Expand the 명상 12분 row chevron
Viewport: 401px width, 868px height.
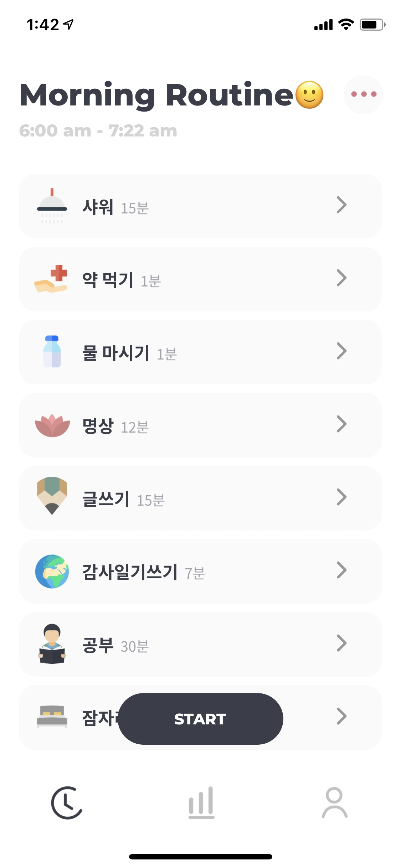tap(341, 424)
